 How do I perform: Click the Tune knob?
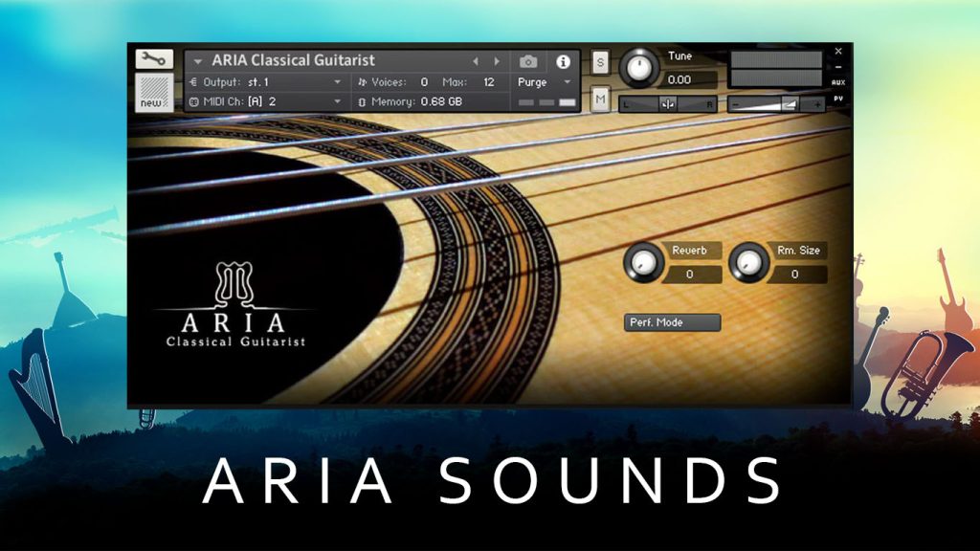pos(638,68)
